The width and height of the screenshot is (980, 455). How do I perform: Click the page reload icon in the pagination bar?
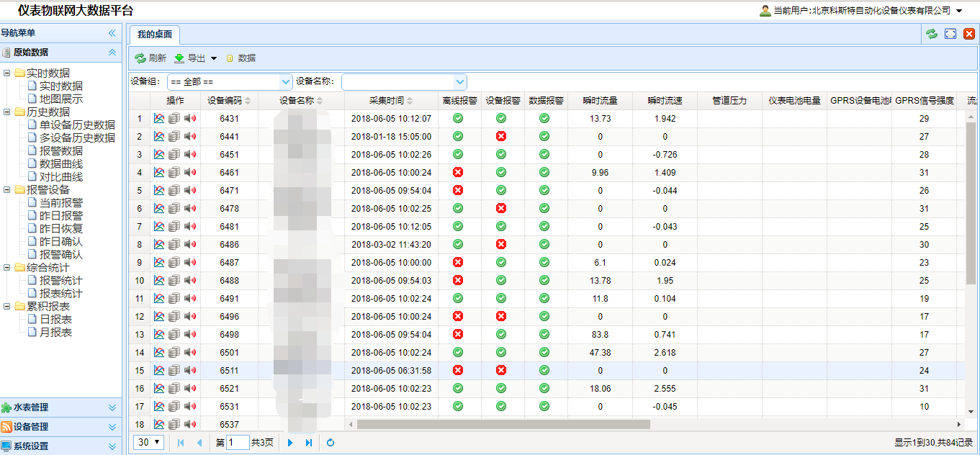point(330,442)
